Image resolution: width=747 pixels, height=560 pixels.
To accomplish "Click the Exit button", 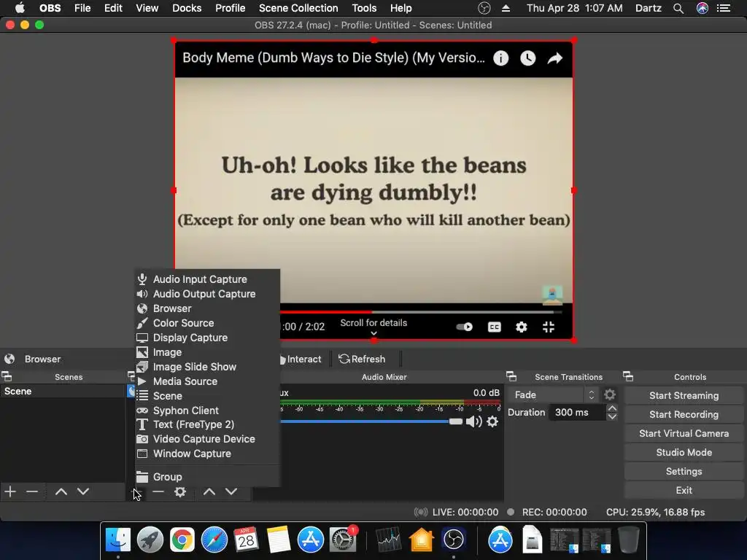I will pos(684,491).
